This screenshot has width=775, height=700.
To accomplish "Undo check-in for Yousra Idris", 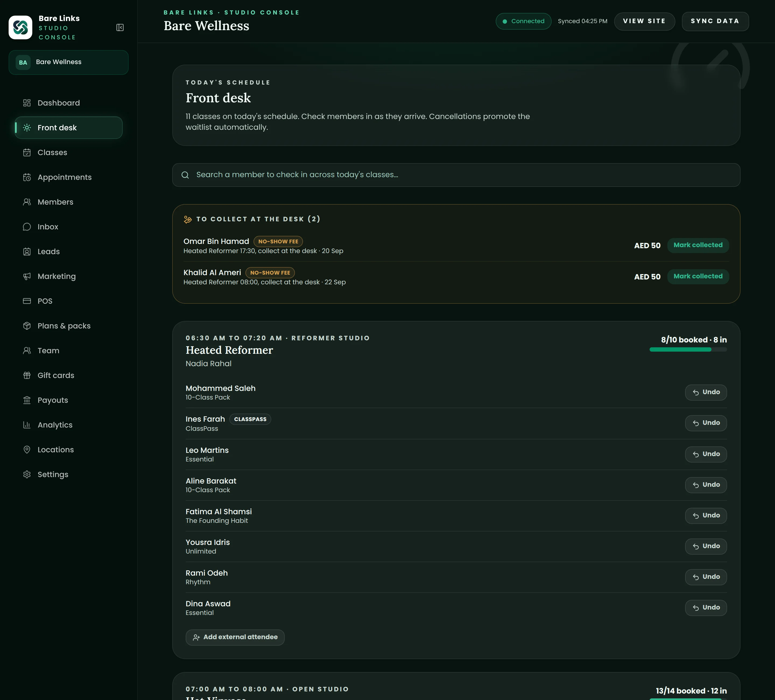I will (x=706, y=546).
